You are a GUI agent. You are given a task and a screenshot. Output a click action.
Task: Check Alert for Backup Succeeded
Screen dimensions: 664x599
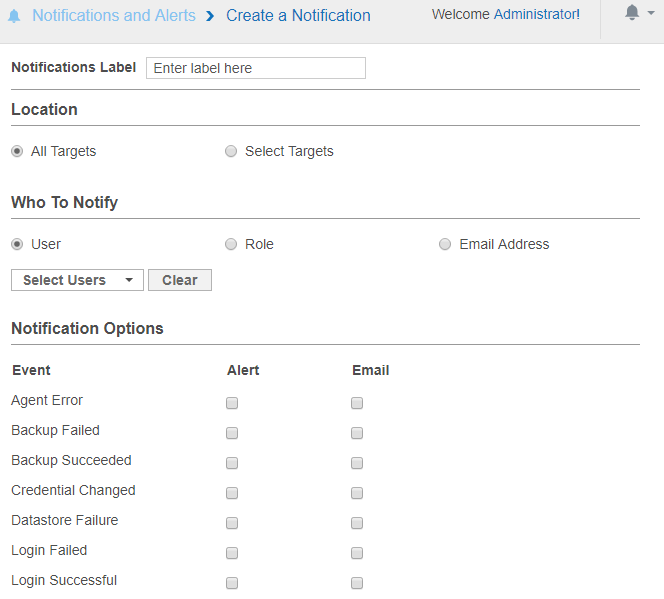coord(232,463)
